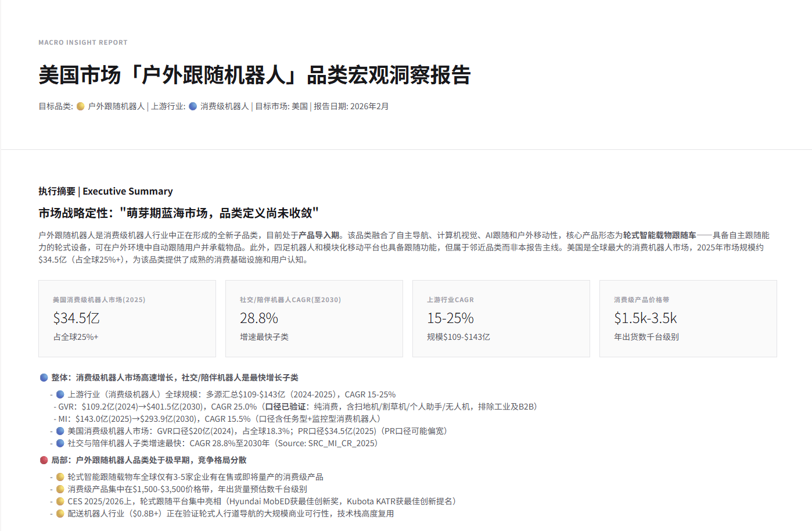This screenshot has height=531, width=812.
Task: Click the yellow dot before CES 2025/2026 bullet
Action: pos(60,501)
